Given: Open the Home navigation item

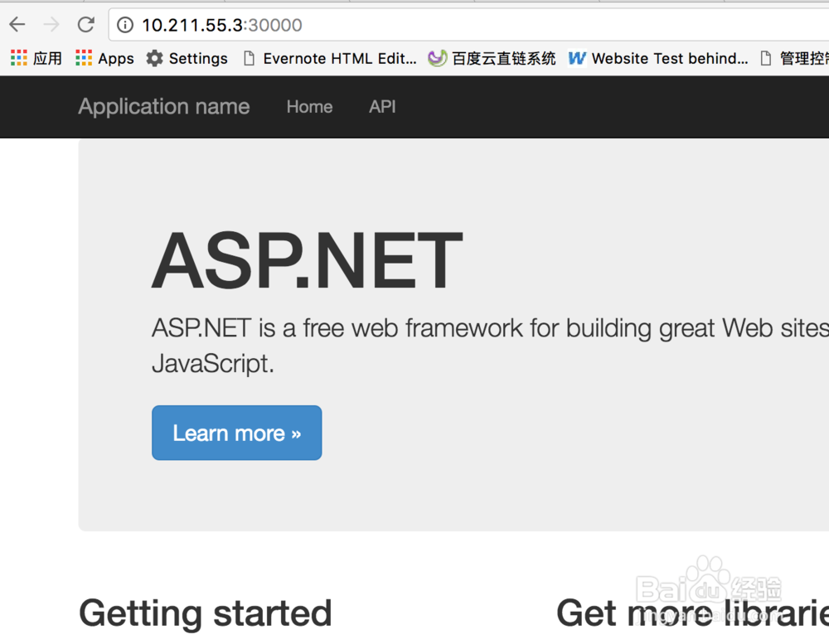Looking at the screenshot, I should 310,107.
